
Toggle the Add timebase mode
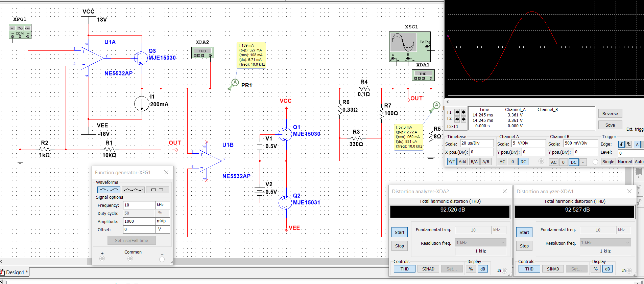tap(462, 161)
